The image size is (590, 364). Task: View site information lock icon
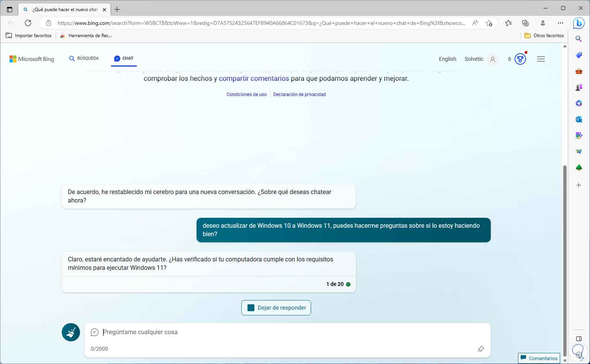(49, 23)
